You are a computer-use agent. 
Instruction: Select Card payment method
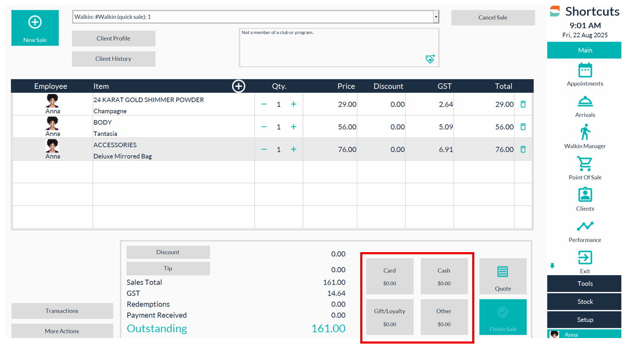(390, 276)
